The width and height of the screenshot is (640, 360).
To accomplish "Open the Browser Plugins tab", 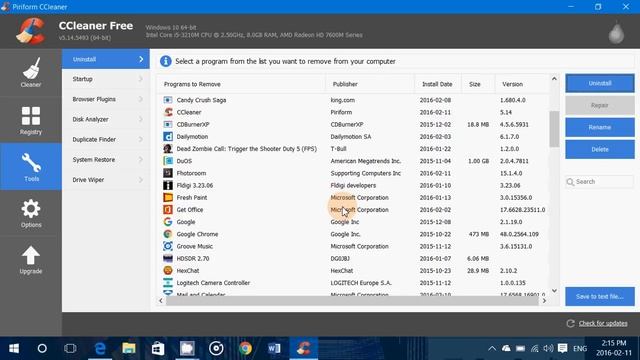I will tap(106, 99).
